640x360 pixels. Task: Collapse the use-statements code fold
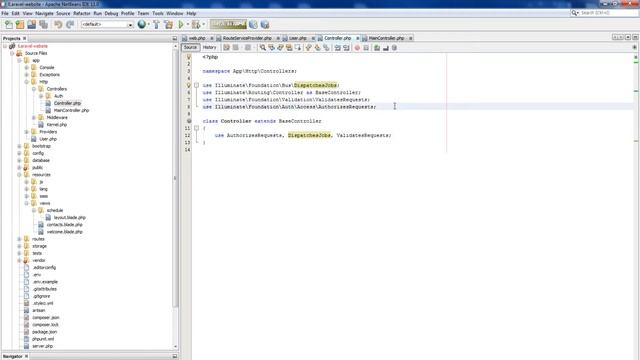click(196, 85)
